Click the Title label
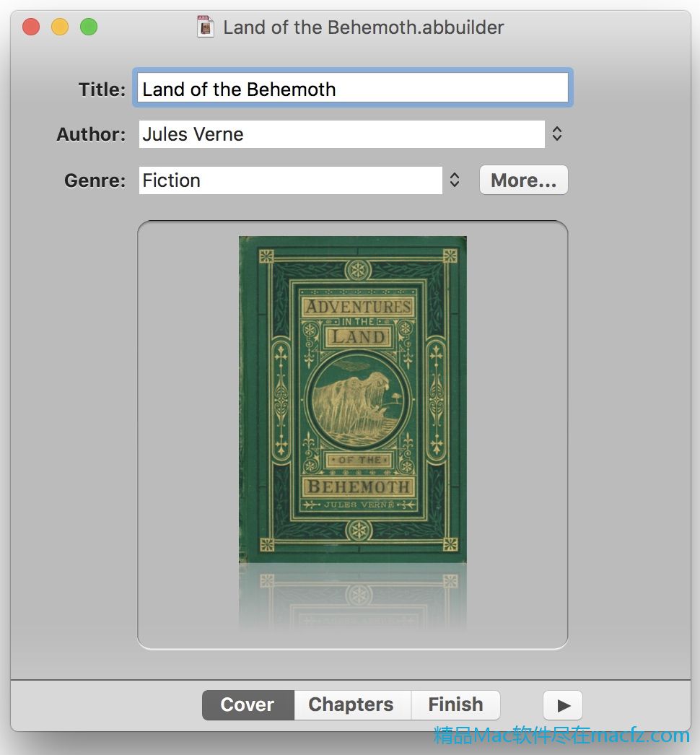The width and height of the screenshot is (700, 755). click(x=102, y=90)
